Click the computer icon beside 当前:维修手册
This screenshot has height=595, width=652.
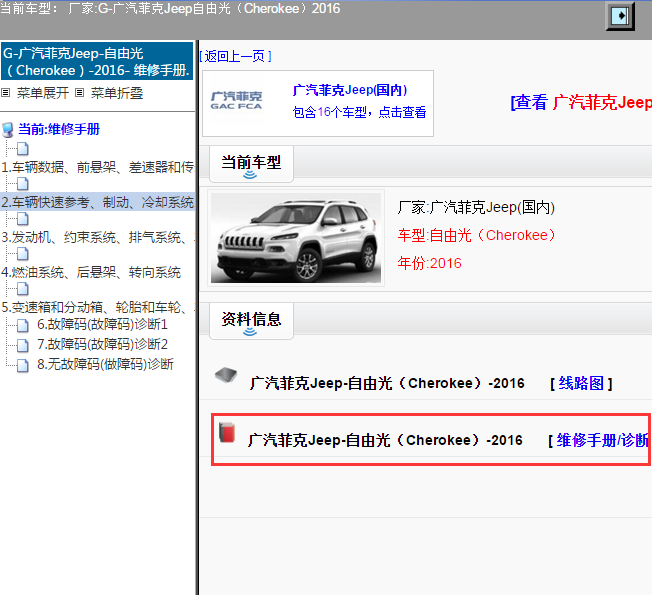[7, 130]
